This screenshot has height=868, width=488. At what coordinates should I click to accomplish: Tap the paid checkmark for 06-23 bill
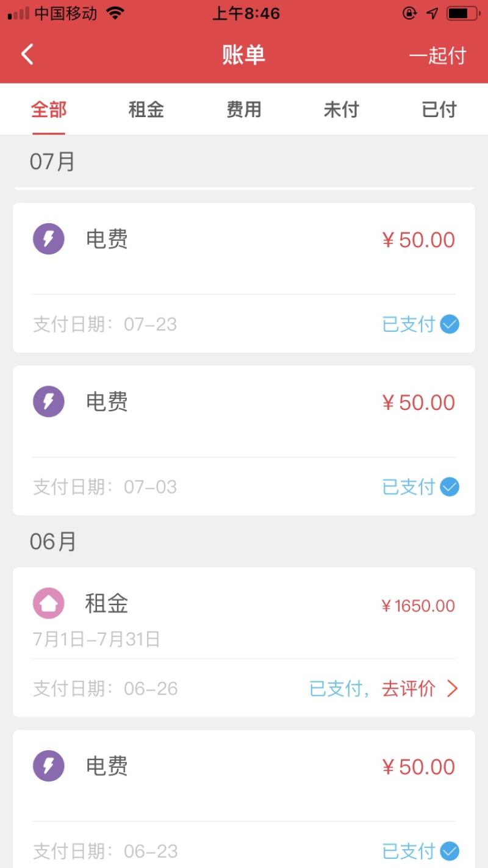450,851
